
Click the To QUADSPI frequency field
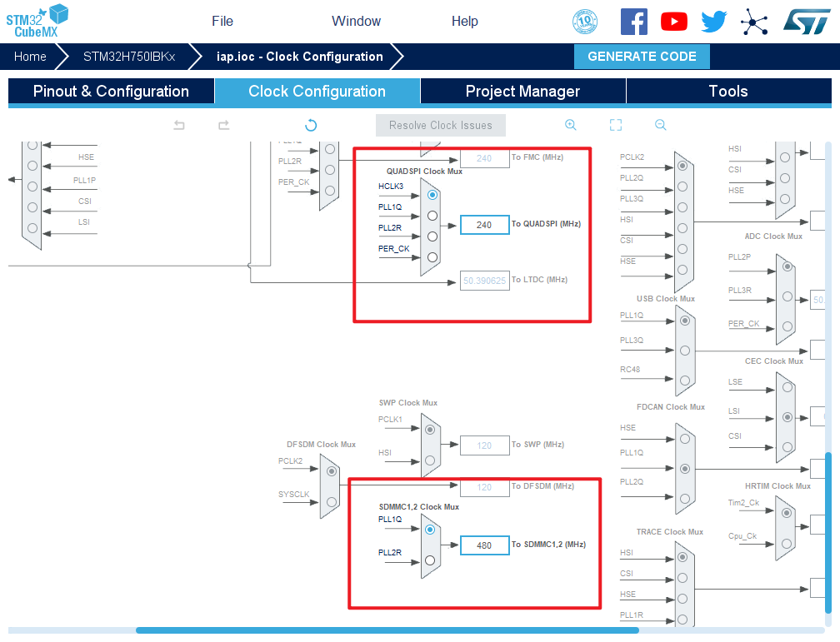(484, 225)
